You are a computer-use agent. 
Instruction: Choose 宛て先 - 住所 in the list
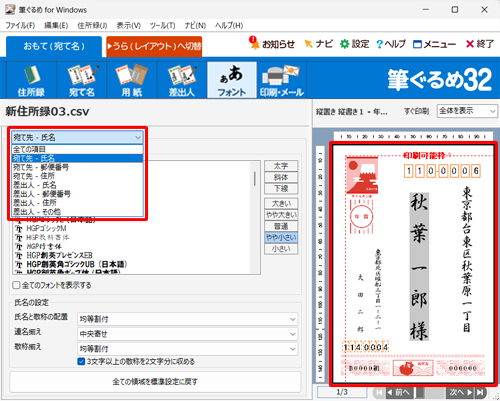77,176
